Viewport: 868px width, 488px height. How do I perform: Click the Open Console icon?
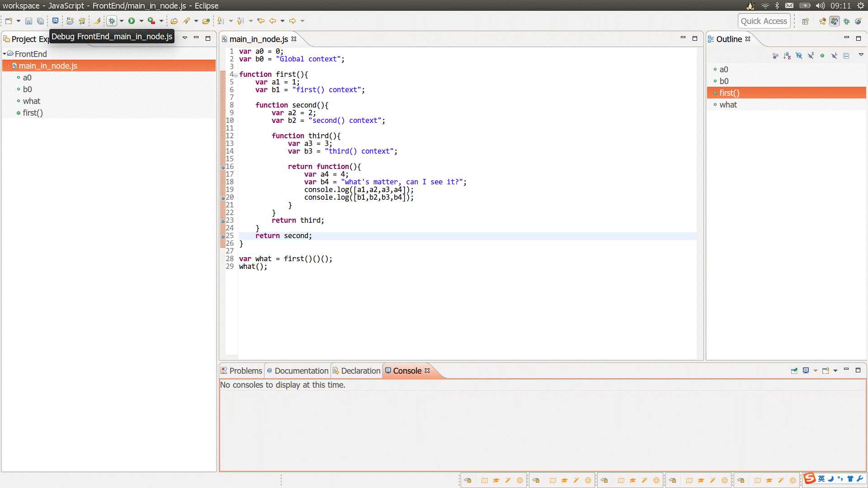[826, 371]
